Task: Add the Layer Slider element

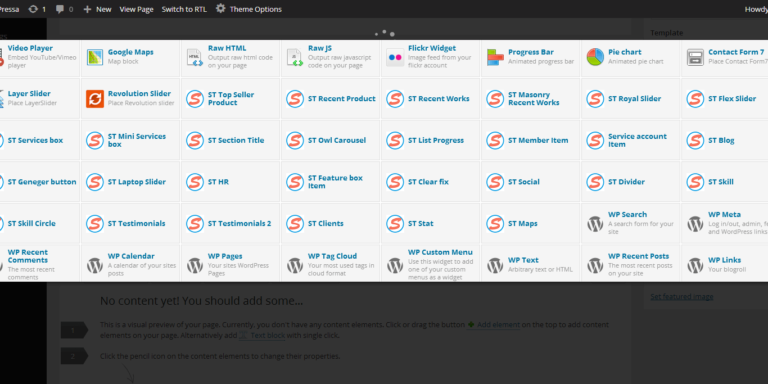Action: (x=40, y=98)
